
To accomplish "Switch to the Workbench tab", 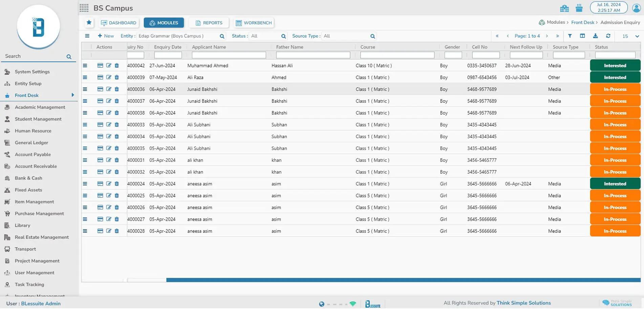I will click(254, 23).
